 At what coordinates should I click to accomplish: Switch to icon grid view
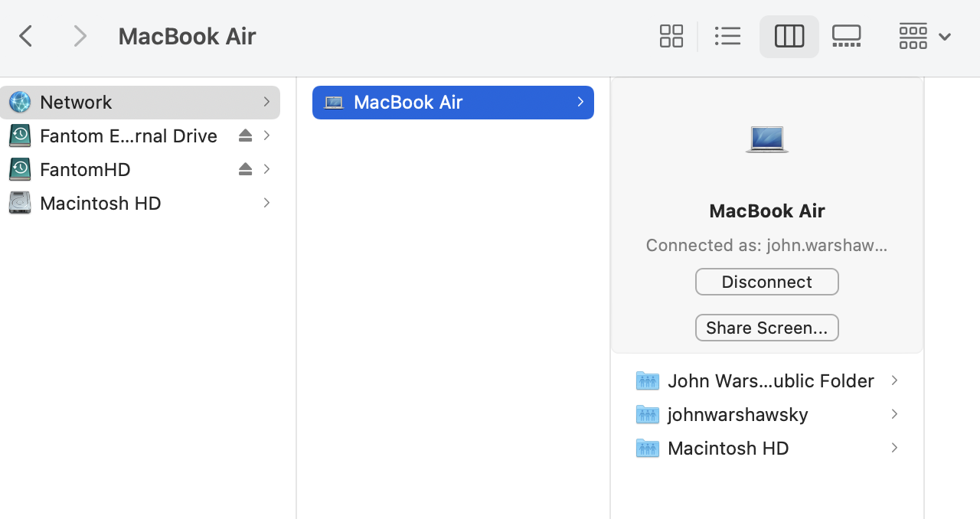[671, 36]
